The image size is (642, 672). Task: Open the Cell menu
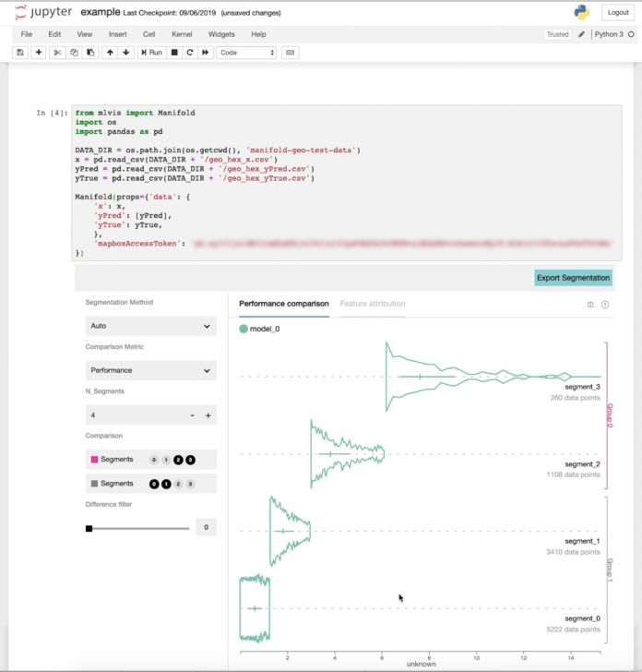[149, 34]
